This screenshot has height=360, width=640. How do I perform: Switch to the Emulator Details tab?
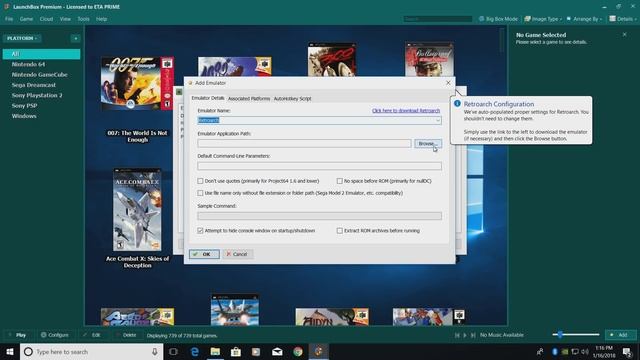(x=208, y=98)
